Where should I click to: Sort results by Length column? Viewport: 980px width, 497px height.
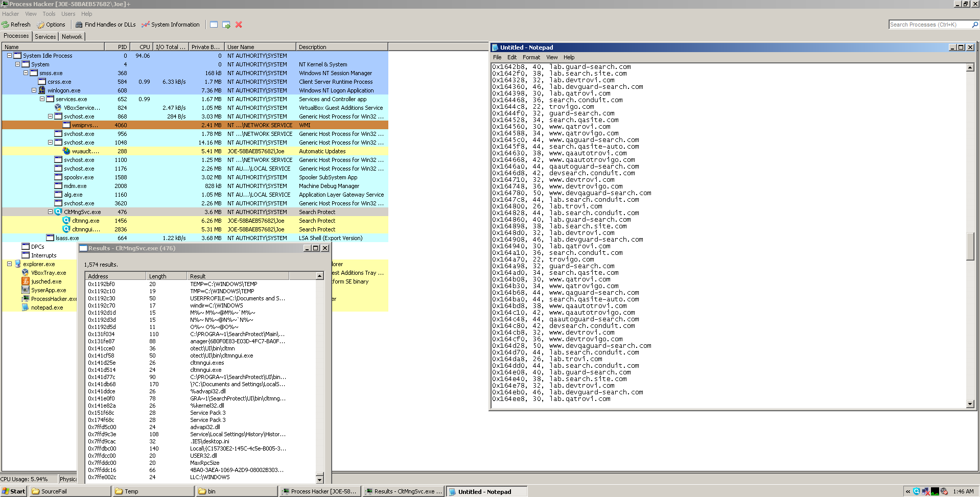(x=167, y=276)
